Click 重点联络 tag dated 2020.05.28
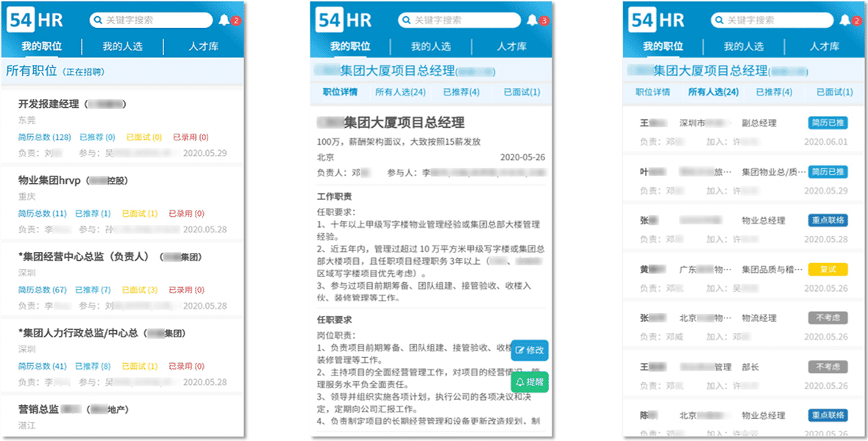Viewport: 868px width, 441px height. click(828, 220)
